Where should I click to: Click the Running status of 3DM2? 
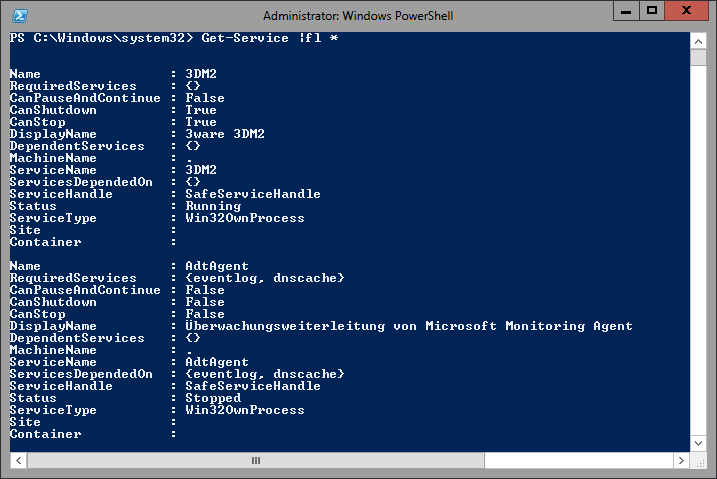(213, 206)
